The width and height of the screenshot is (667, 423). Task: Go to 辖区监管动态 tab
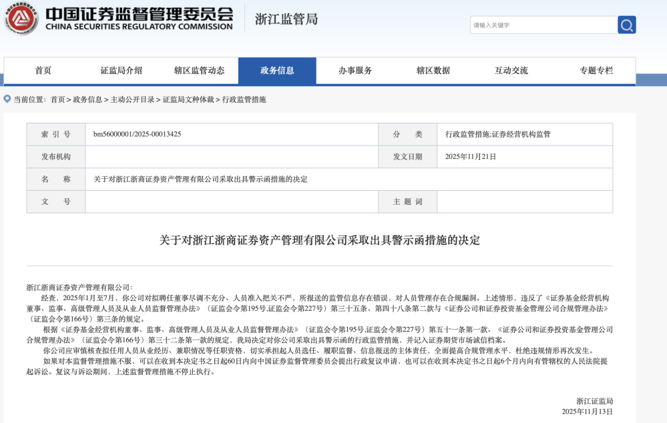click(x=199, y=71)
